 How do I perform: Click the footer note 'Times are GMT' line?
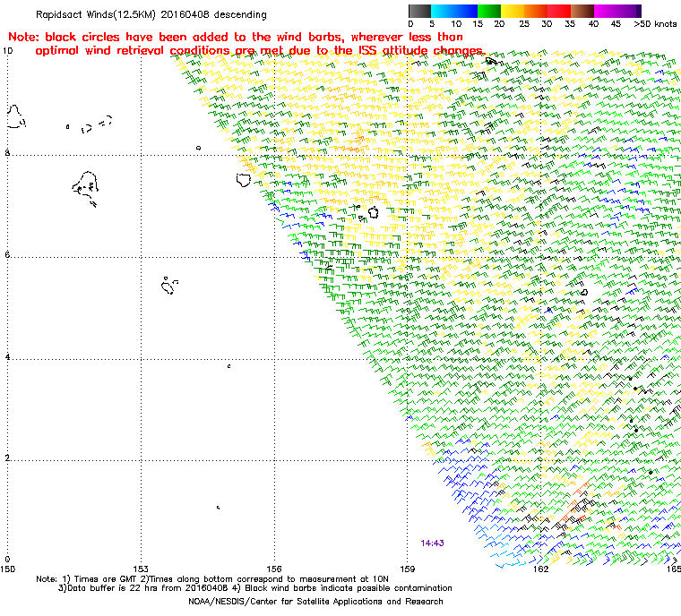tap(212, 578)
